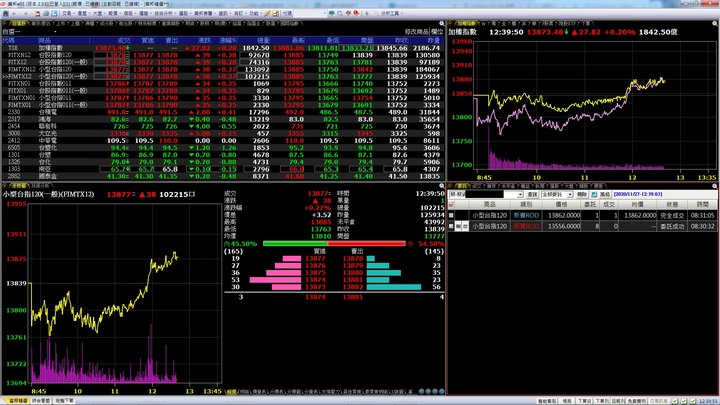Image resolution: width=720 pixels, height=405 pixels.
Task: Click the blue grid icon beside 風格
Action: click(x=594, y=194)
